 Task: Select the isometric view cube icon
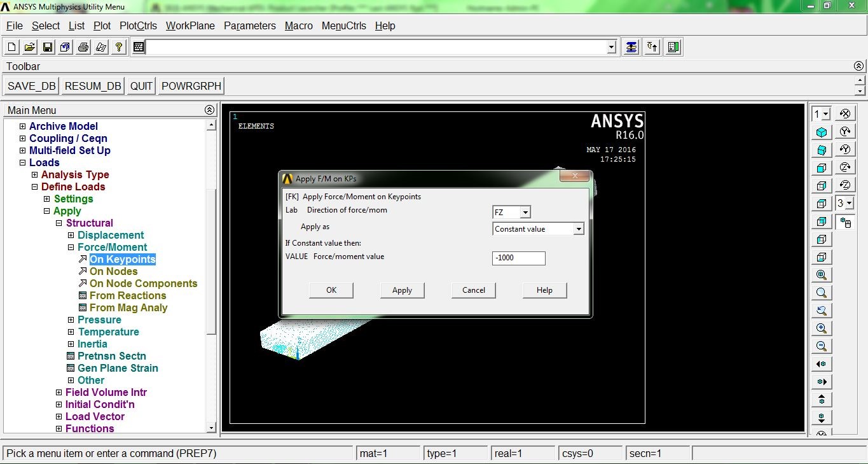(x=820, y=131)
